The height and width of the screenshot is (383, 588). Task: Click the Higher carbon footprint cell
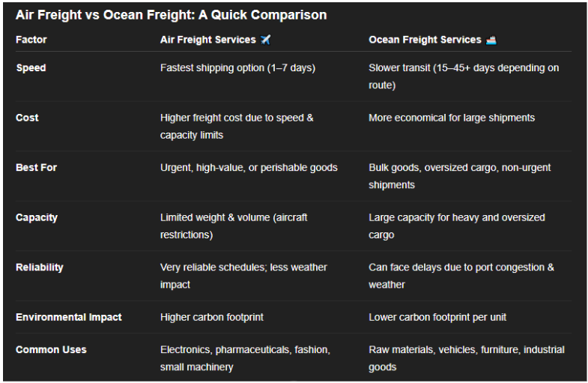(x=212, y=317)
